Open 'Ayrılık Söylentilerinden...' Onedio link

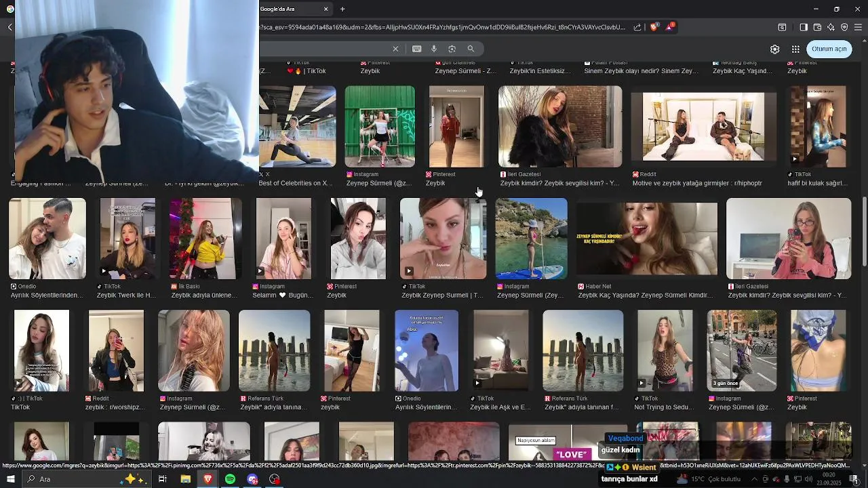point(47,296)
